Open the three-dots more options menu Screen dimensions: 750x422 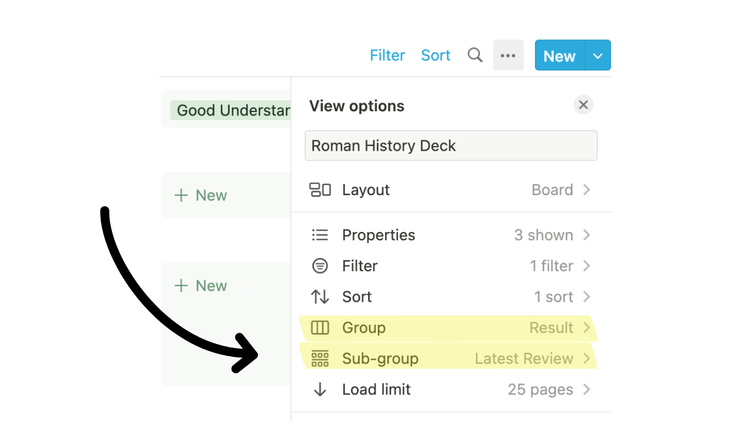coord(508,56)
